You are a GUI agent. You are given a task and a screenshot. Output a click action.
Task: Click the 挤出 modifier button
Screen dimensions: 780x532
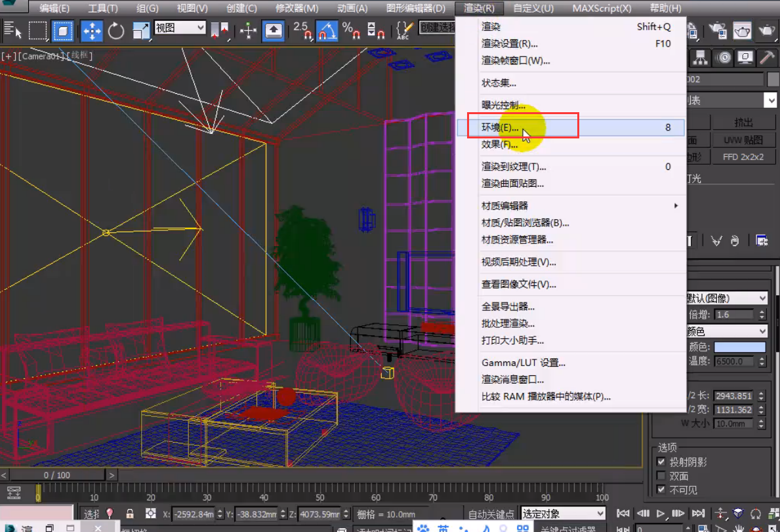pos(743,123)
